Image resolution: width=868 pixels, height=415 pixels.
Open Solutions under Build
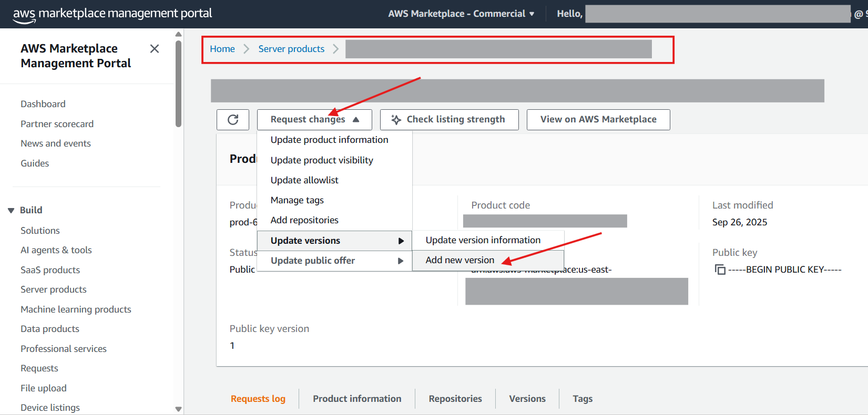[40, 231]
